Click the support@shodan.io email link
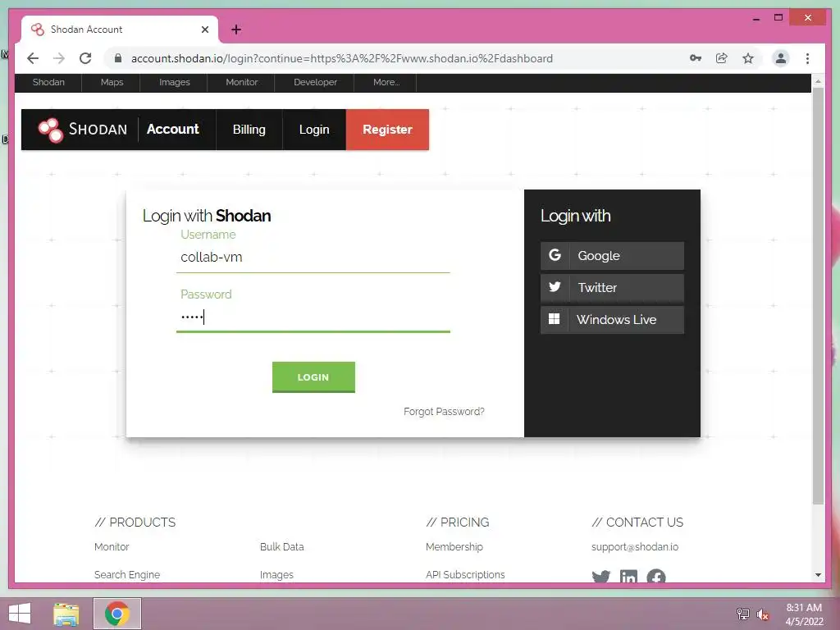This screenshot has height=630, width=840. 635,547
